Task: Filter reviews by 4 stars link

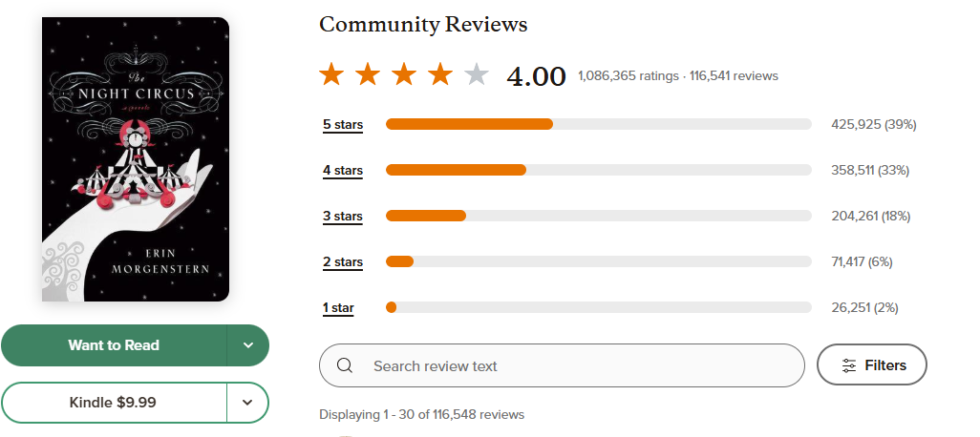Action: (x=343, y=171)
